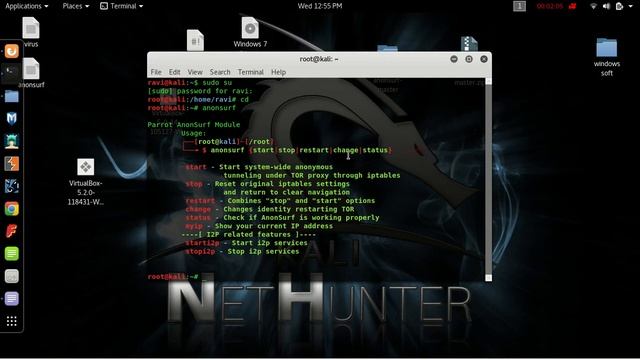This screenshot has height=360, width=640.
Task: Launch Burp Suite from the dock
Action: 11,164
